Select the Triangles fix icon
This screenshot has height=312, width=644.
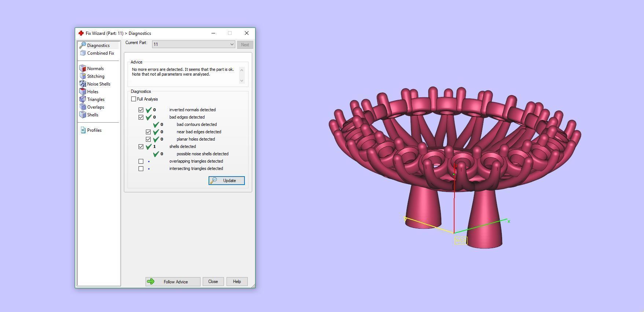point(83,99)
